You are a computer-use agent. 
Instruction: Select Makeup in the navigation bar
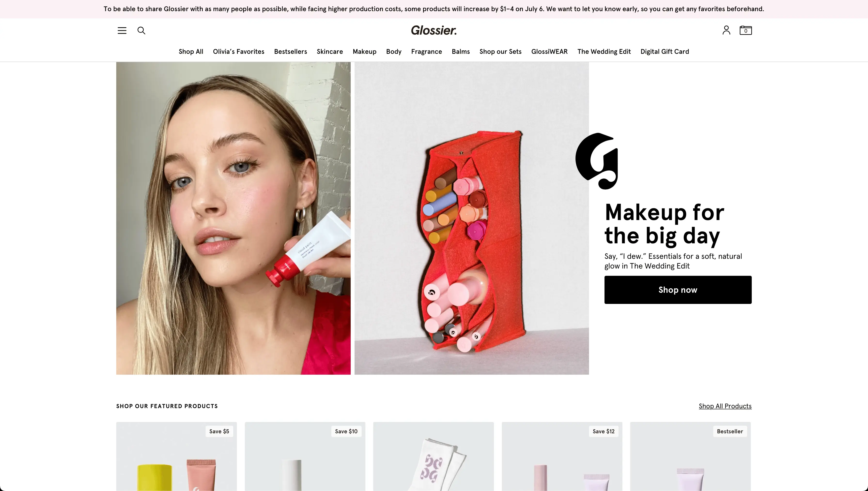pos(364,52)
